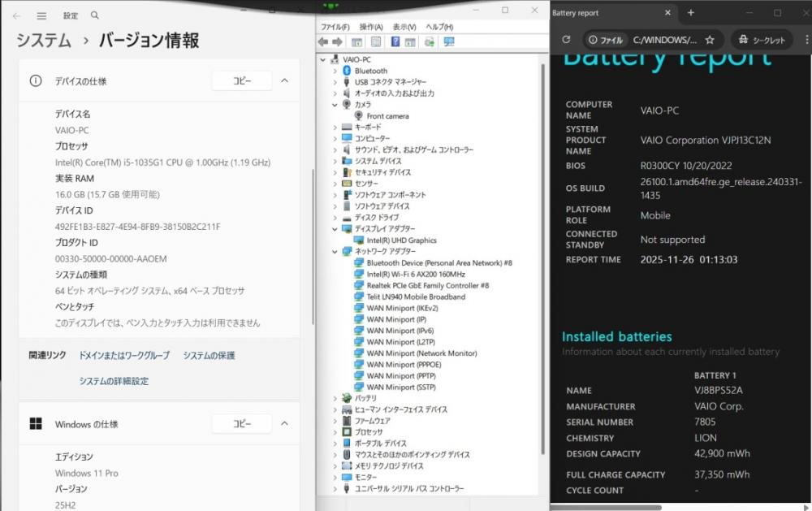Select the ファームウェア category icon

[x=347, y=421]
